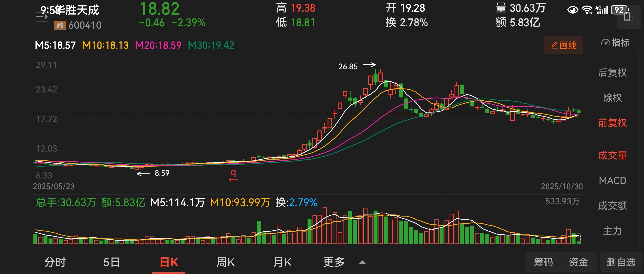Select 除权 adjustment mode
The height and width of the screenshot is (274, 644).
[x=612, y=98]
